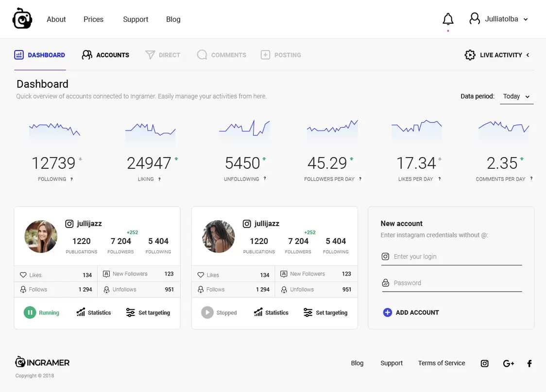Click the Facebook icon in the footer

click(529, 363)
